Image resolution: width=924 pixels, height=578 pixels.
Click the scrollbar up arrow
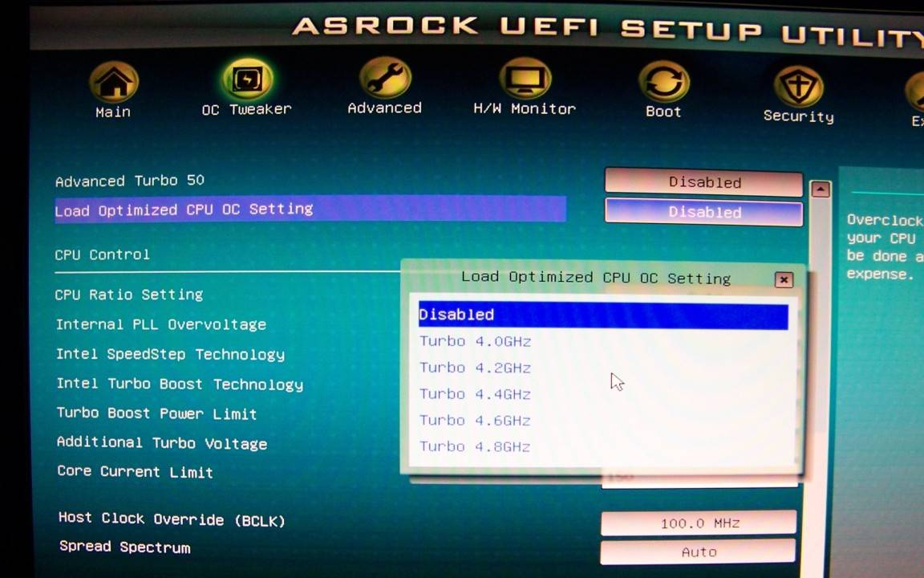(820, 189)
